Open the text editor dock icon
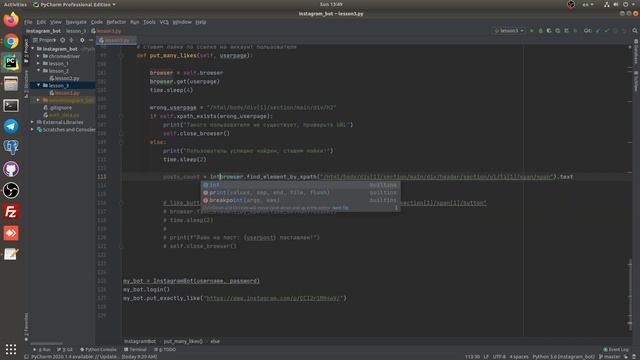Viewport: 640px width, 360px height. point(11,254)
